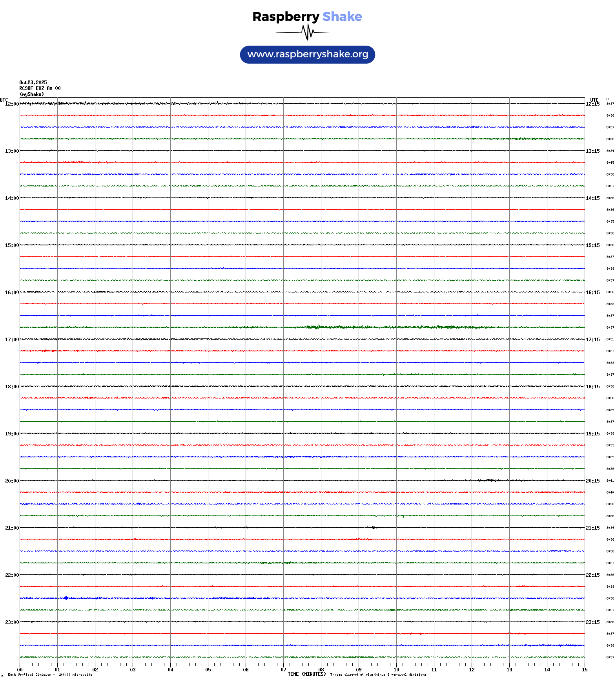This screenshot has width=616, height=680.
Task: Click the Traces clipped footnote text
Action: [x=378, y=675]
